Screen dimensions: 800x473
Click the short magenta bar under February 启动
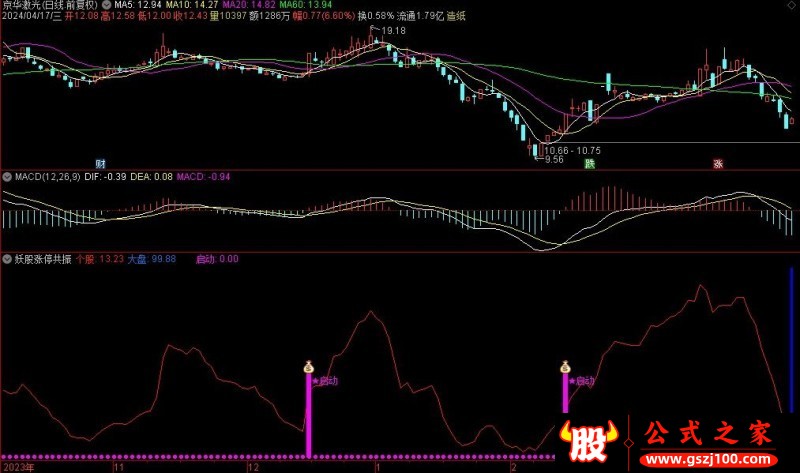(x=565, y=392)
